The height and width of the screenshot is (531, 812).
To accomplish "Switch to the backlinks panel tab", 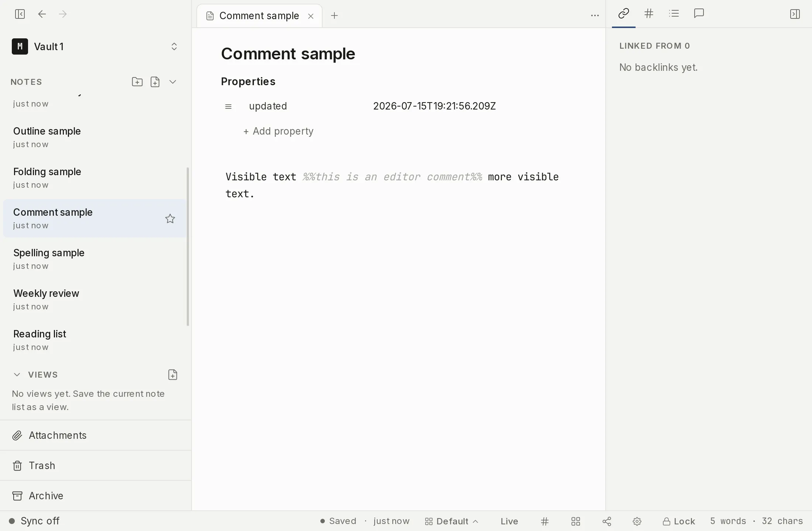I will pyautogui.click(x=623, y=14).
